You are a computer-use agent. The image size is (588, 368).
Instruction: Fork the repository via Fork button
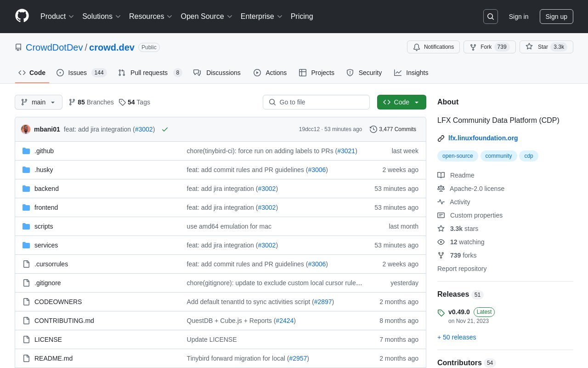pyautogui.click(x=489, y=47)
